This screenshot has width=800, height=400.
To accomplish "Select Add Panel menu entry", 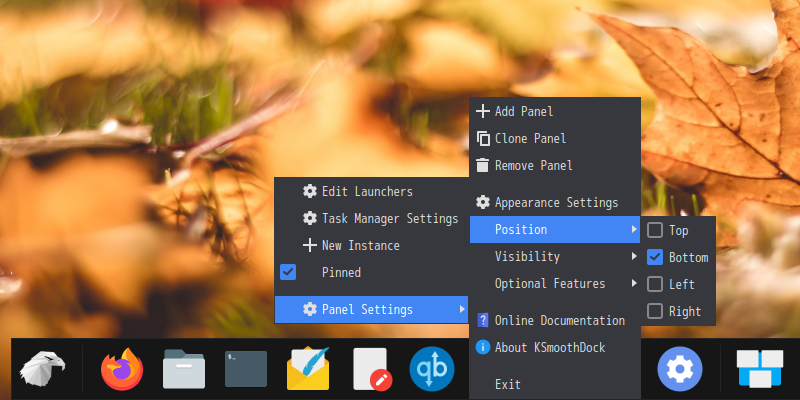I will 555,111.
